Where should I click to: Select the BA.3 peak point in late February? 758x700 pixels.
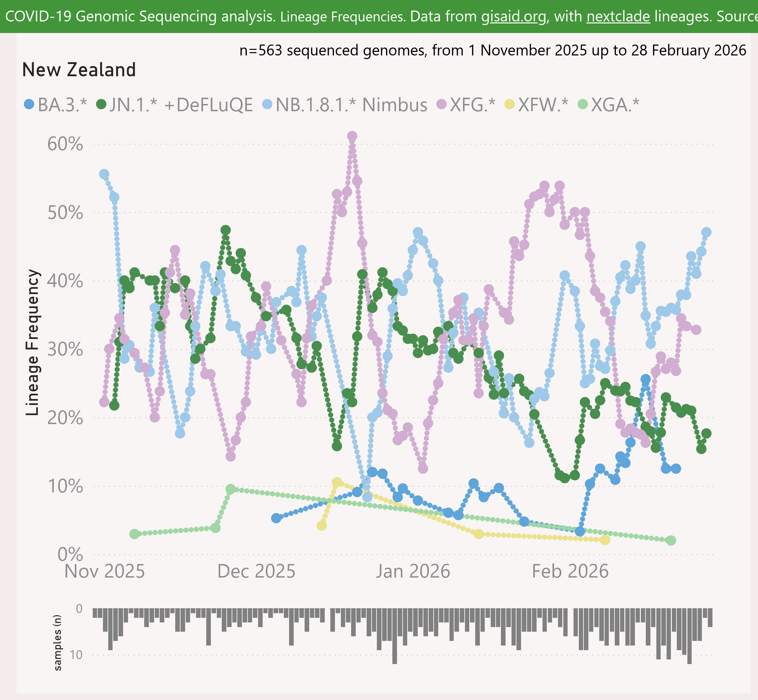click(645, 380)
